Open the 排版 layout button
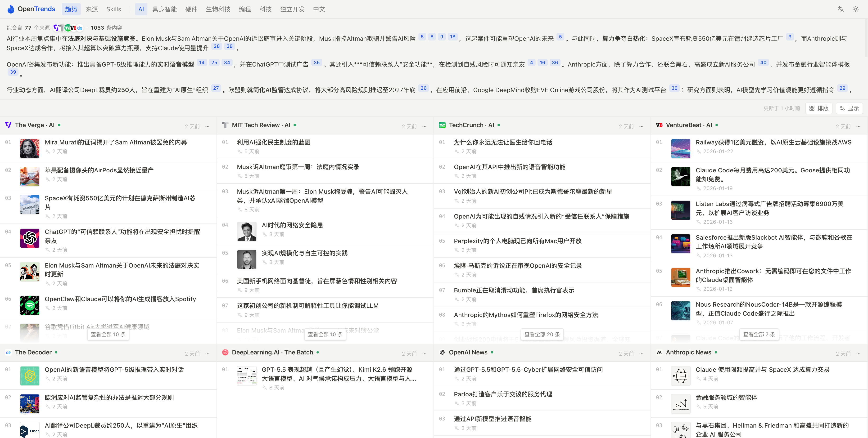Viewport: 868px width, 438px height. pyautogui.click(x=819, y=108)
